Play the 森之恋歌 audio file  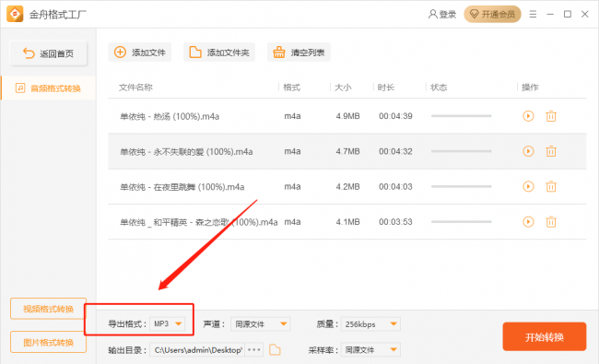(x=528, y=221)
